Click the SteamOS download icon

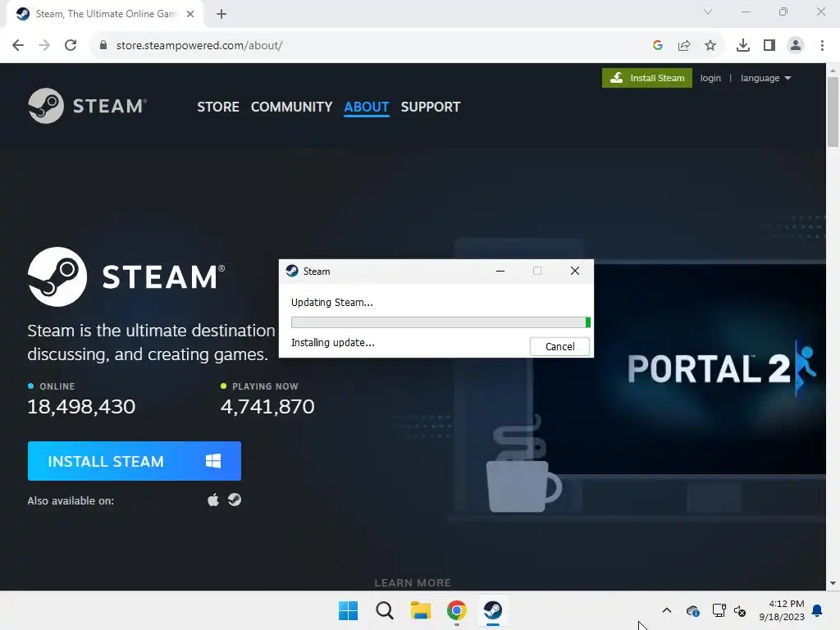pyautogui.click(x=235, y=500)
